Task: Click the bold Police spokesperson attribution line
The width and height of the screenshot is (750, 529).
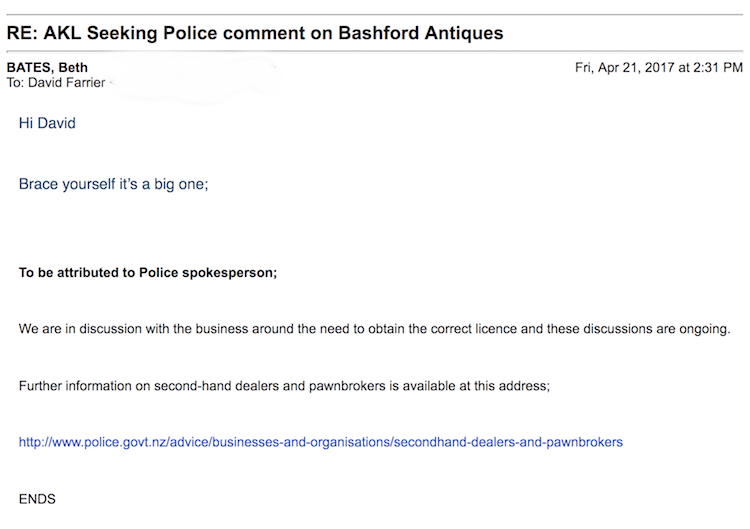Action: tap(148, 272)
